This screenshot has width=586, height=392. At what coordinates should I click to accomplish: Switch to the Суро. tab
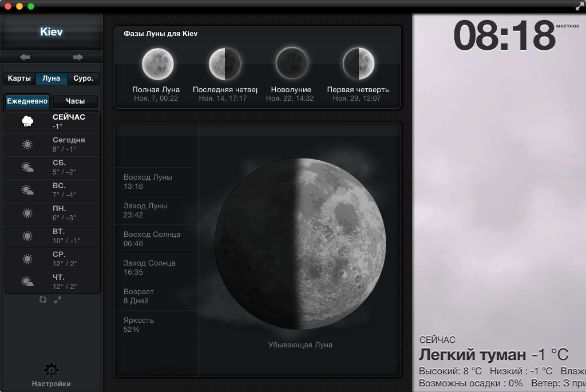point(83,78)
